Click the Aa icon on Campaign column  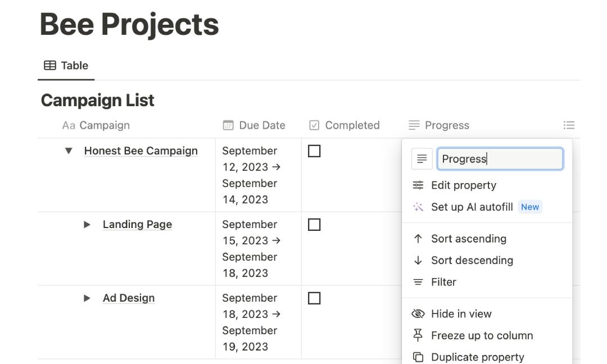coord(68,125)
